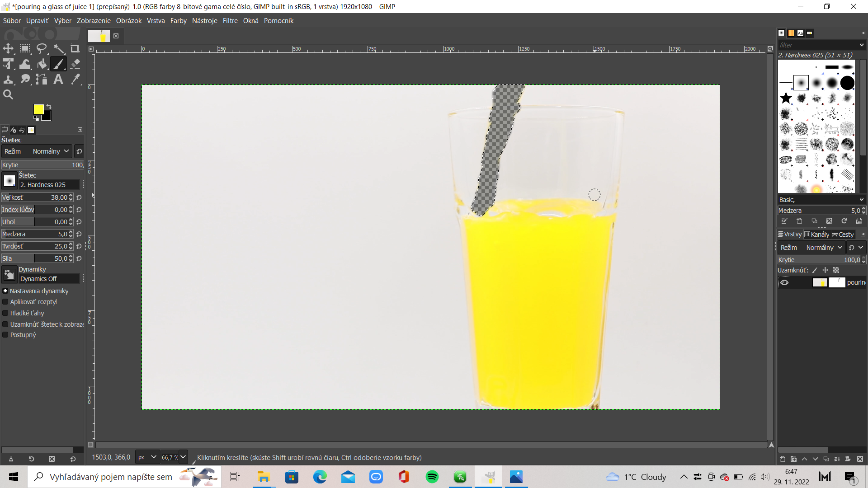Image resolution: width=868 pixels, height=488 pixels.
Task: Open the Filtre menu
Action: (x=230, y=21)
